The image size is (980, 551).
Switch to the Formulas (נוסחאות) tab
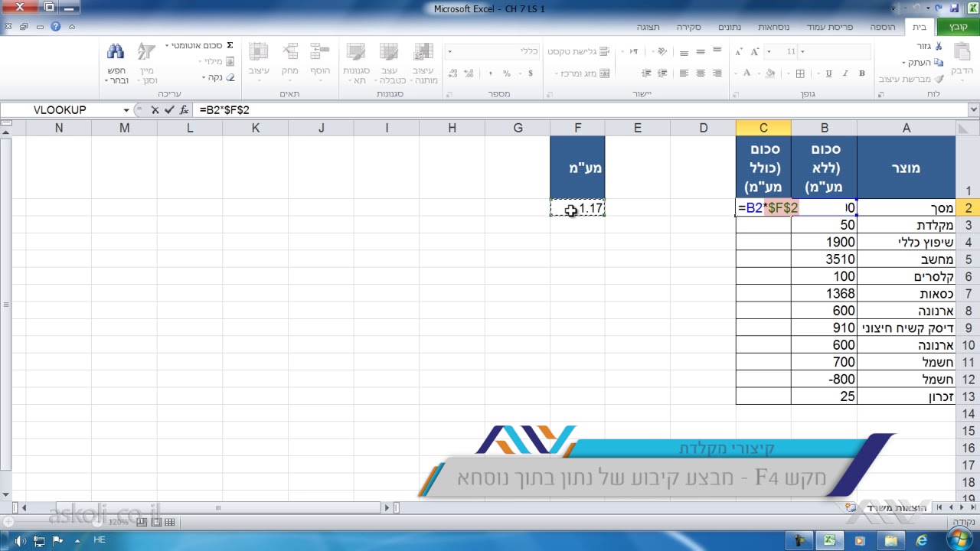[x=774, y=27]
